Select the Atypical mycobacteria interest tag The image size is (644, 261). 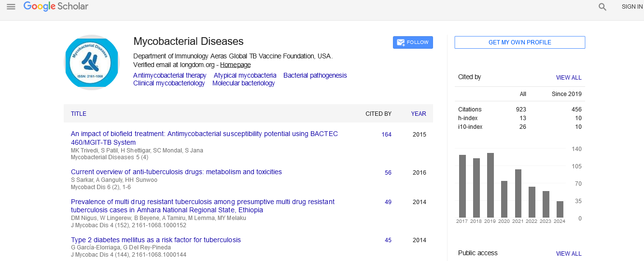[x=245, y=75]
